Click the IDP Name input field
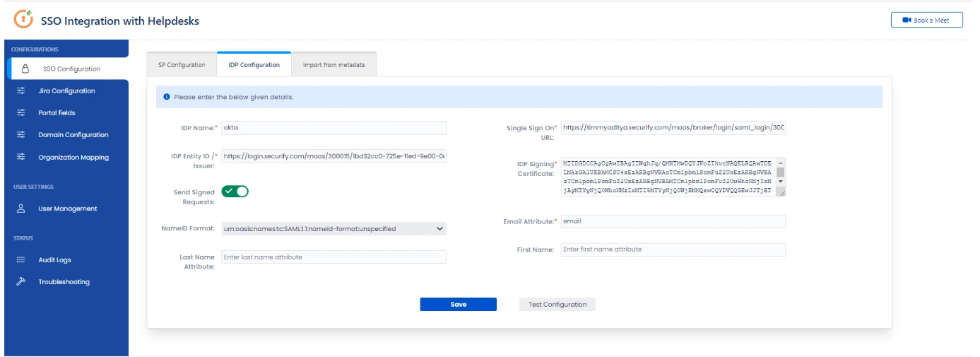 (x=333, y=128)
